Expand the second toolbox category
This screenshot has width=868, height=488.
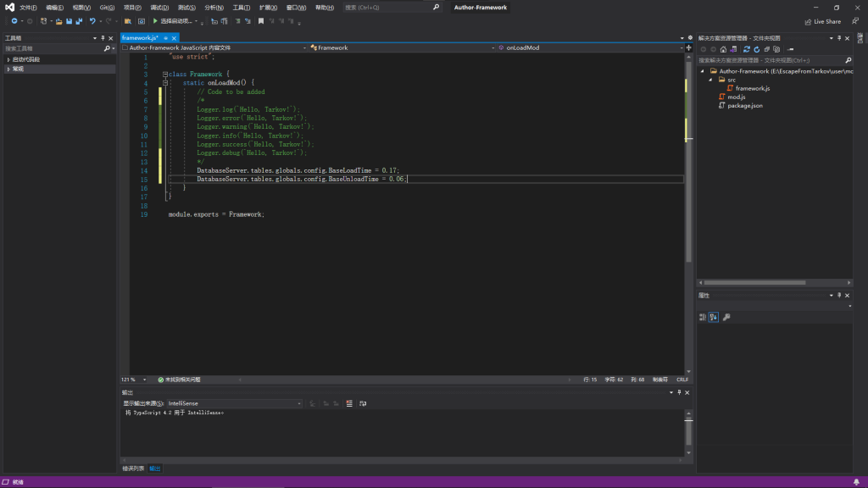tap(8, 69)
